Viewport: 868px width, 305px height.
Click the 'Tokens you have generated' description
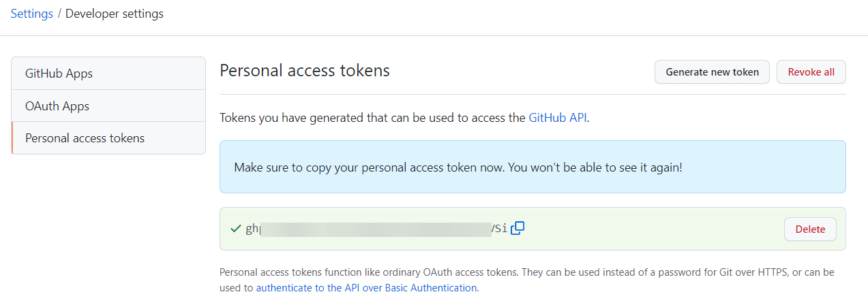(373, 118)
